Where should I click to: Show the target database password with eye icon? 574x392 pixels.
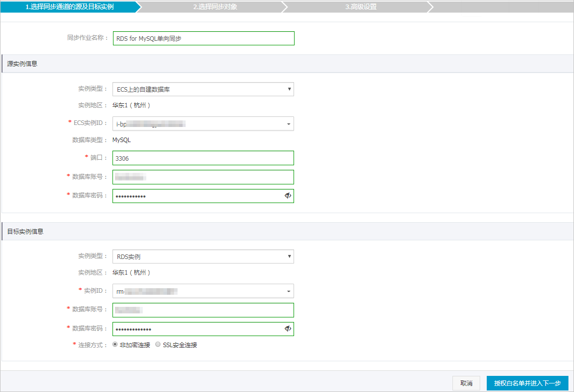(288, 329)
